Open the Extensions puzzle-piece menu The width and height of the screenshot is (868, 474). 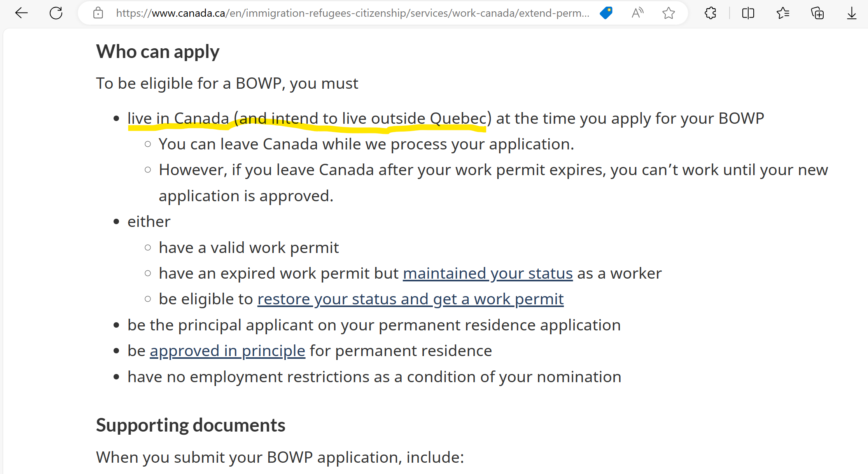coord(710,13)
